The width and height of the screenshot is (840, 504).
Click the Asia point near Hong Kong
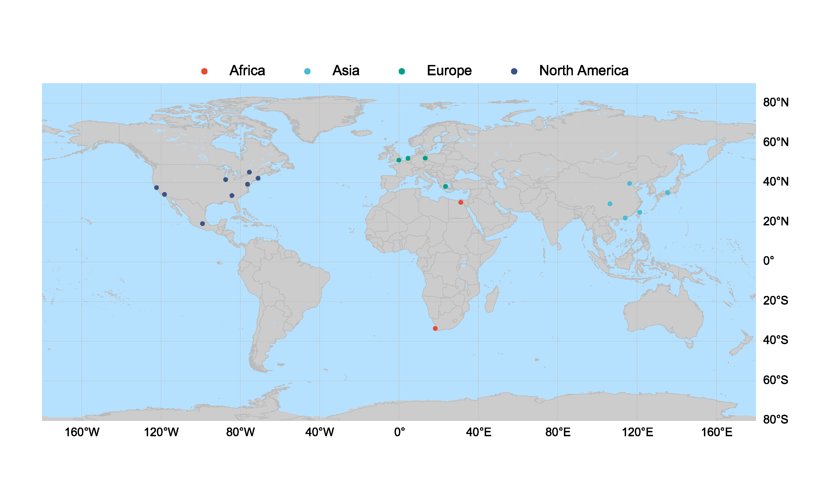[625, 218]
